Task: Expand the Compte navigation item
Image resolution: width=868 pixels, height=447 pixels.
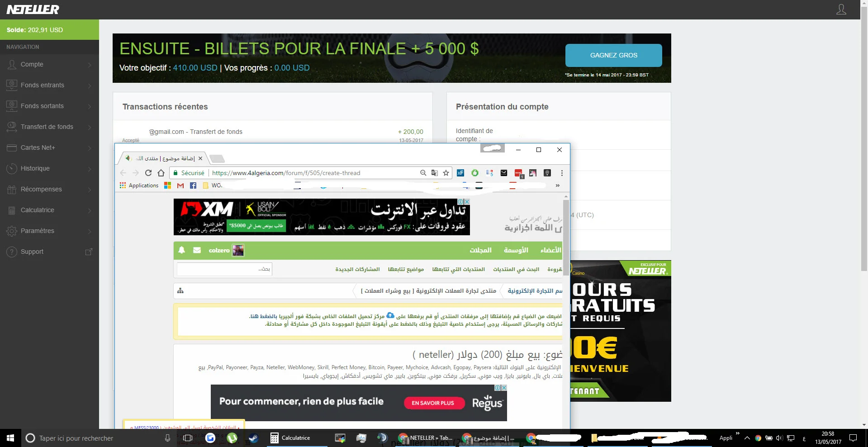Action: coord(49,65)
